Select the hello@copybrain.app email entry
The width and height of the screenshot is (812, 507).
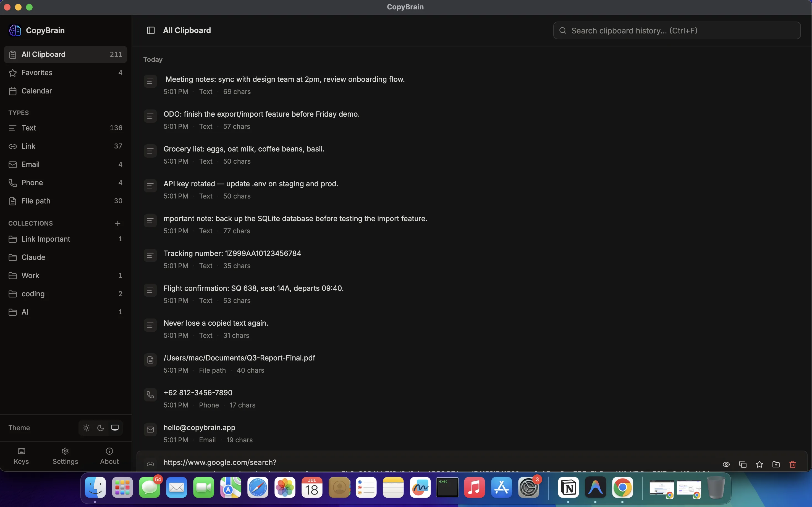(x=472, y=434)
